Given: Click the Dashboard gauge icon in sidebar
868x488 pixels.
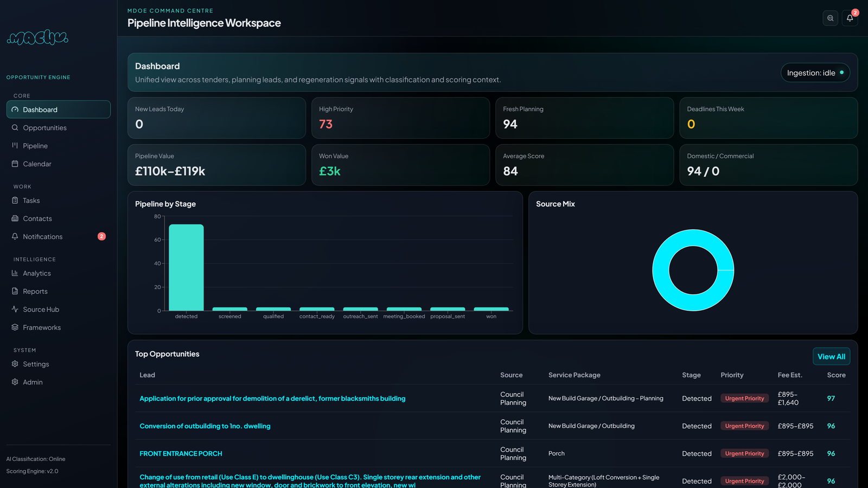Looking at the screenshot, I should [15, 110].
